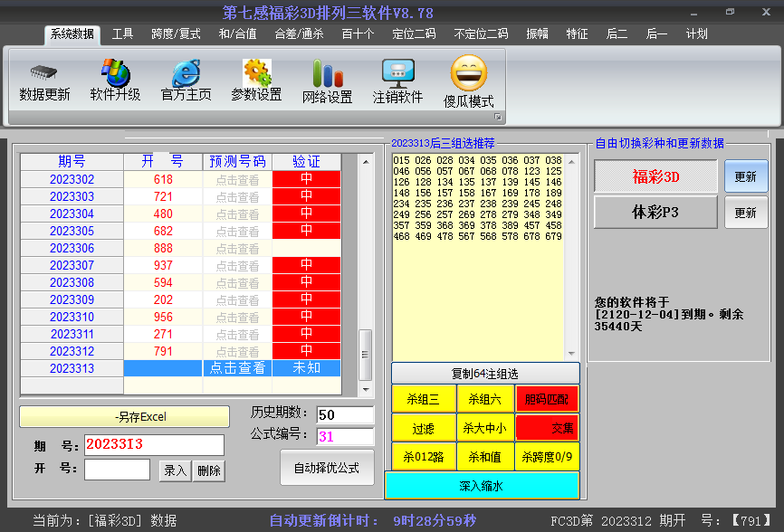The image size is (784, 532).
Task: Click the 杀组三 button
Action: pyautogui.click(x=424, y=399)
